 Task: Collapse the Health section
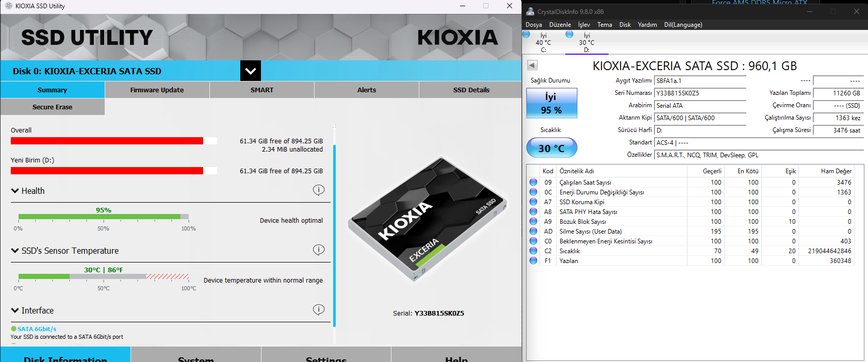pos(15,191)
